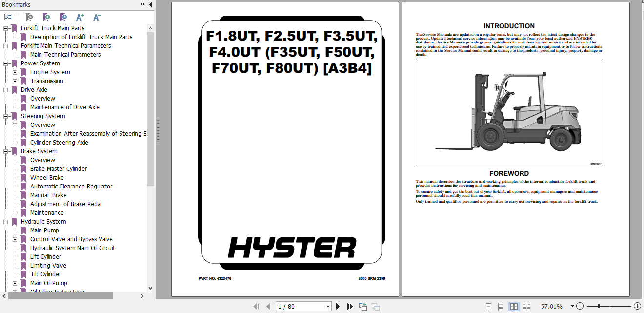This screenshot has width=644, height=313.
Task: Select the Brake Master Cylinder bookmark
Action: pyautogui.click(x=59, y=168)
